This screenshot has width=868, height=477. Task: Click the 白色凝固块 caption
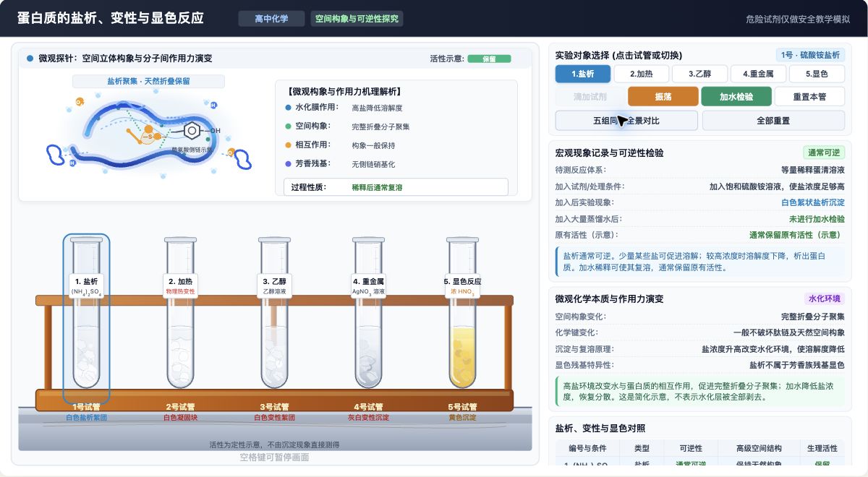point(181,418)
